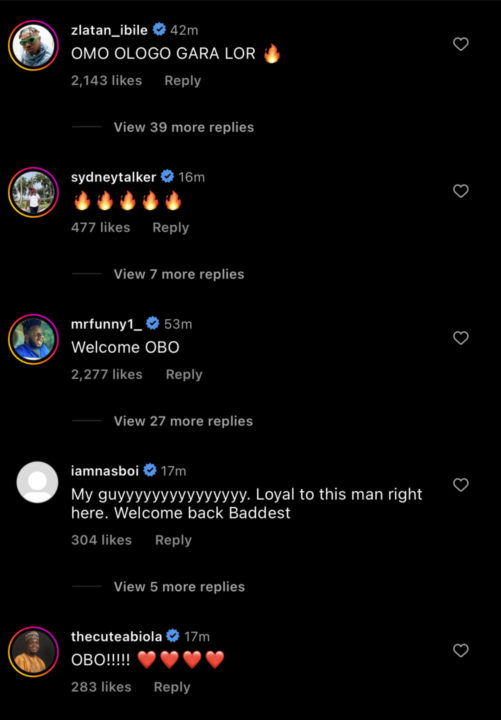This screenshot has width=501, height=720.
Task: Reply to thecuteabiola's comment
Action: pos(172,687)
